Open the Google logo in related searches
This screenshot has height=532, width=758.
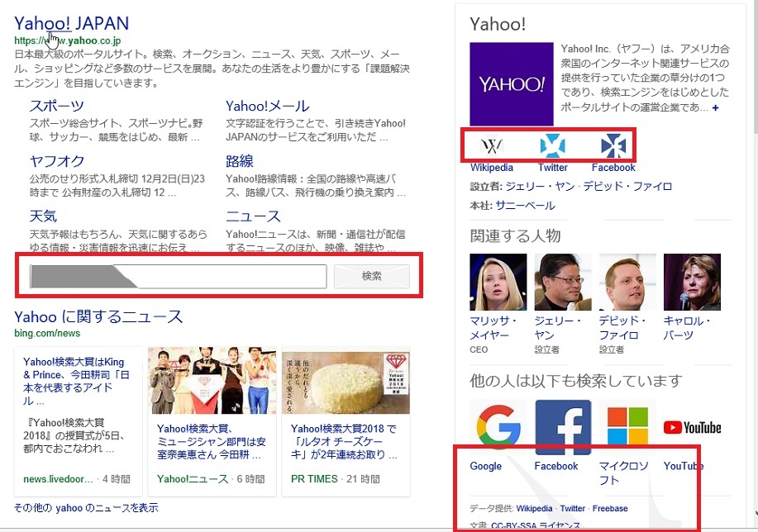click(x=498, y=428)
